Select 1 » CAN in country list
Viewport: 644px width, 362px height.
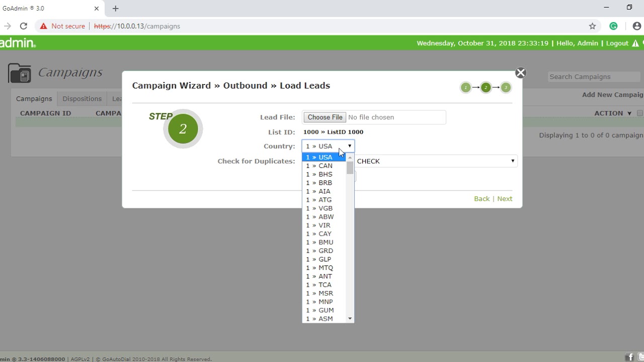coord(324,166)
